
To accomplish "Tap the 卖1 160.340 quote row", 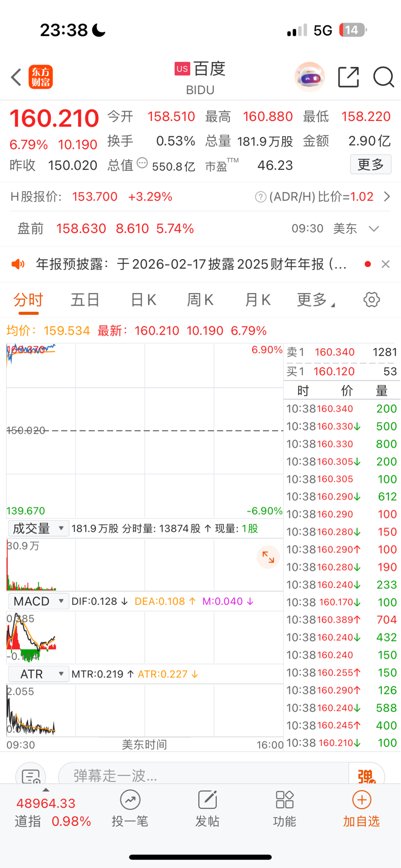I will pos(342,352).
